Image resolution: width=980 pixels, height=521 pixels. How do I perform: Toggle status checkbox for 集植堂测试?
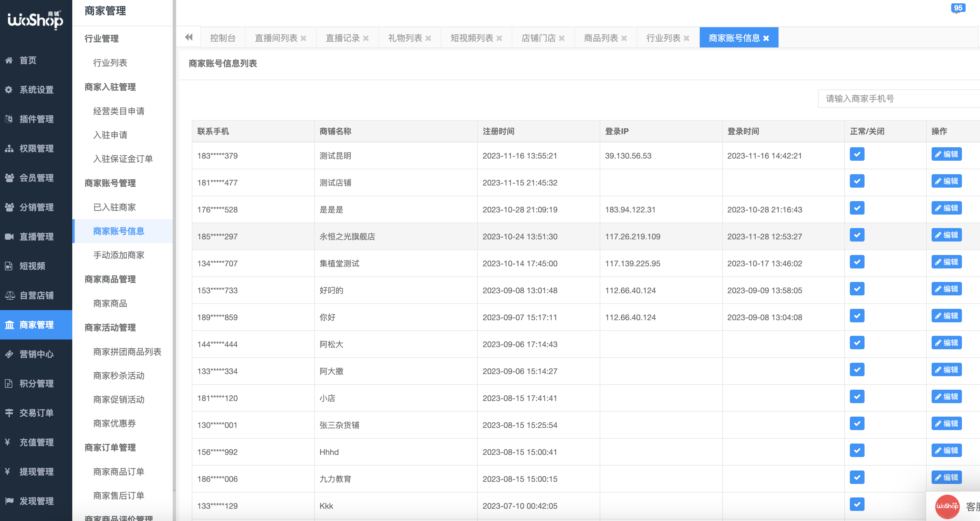tap(857, 262)
